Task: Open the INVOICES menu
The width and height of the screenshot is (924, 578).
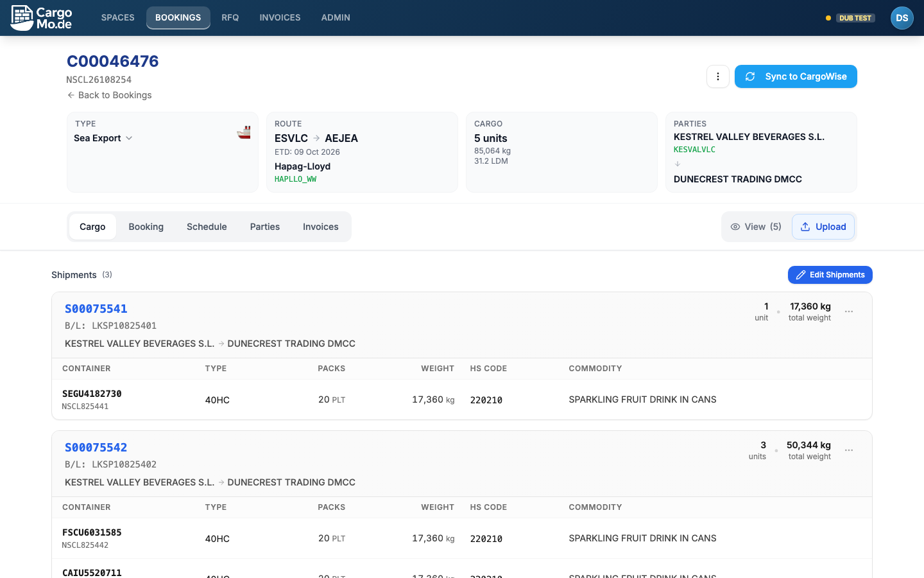Action: pyautogui.click(x=280, y=18)
